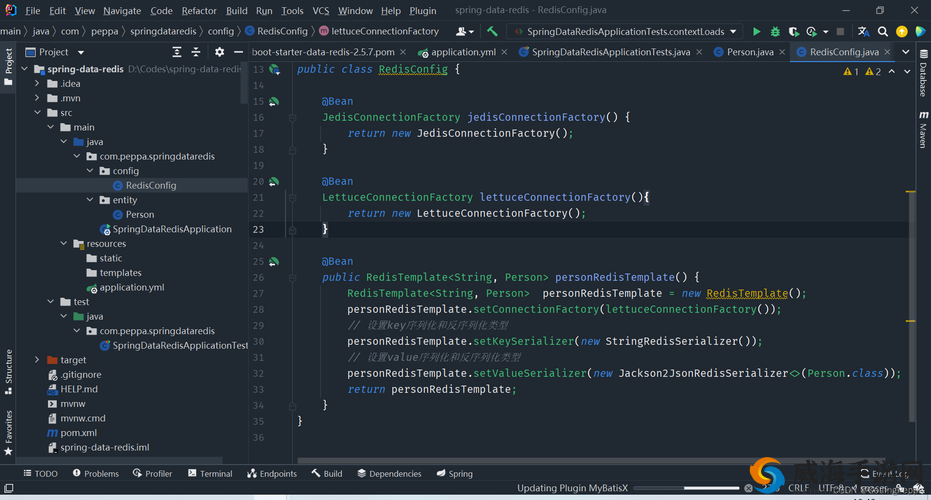The width and height of the screenshot is (931, 500).
Task: Go to previous highlighted error arrow
Action: click(892, 71)
